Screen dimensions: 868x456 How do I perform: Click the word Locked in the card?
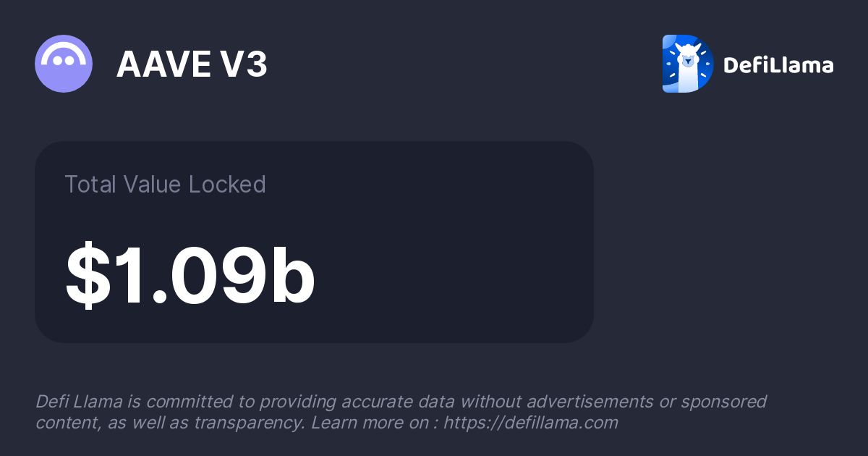pos(227,185)
